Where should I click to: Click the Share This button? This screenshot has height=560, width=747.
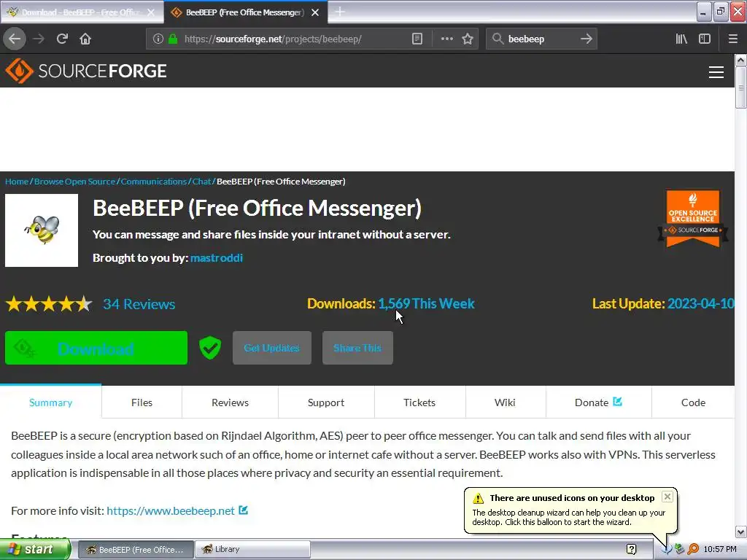(357, 348)
